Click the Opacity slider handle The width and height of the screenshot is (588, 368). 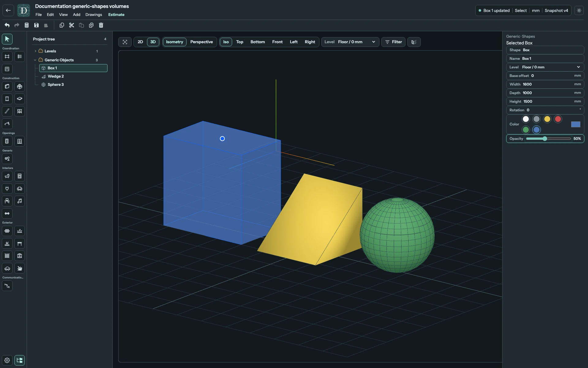545,139
